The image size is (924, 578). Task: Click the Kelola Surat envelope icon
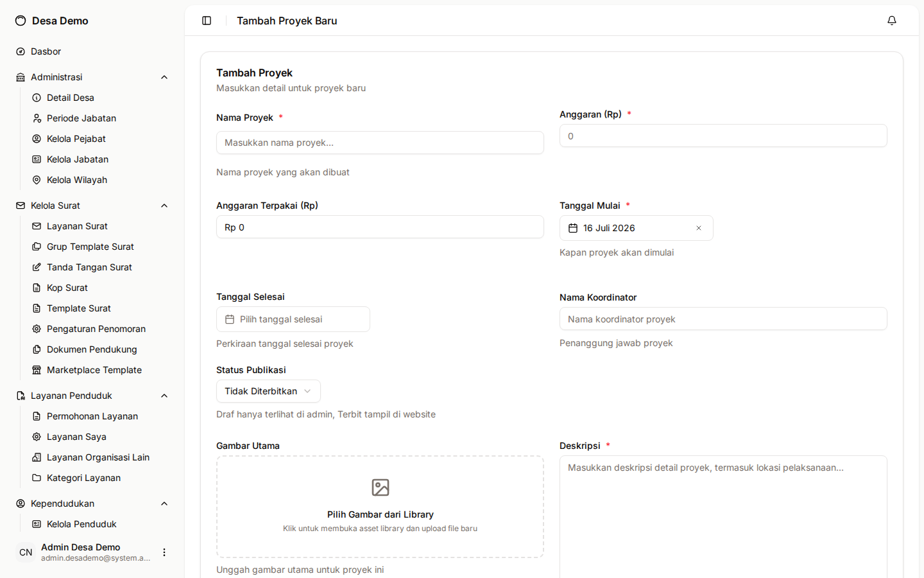coord(21,206)
